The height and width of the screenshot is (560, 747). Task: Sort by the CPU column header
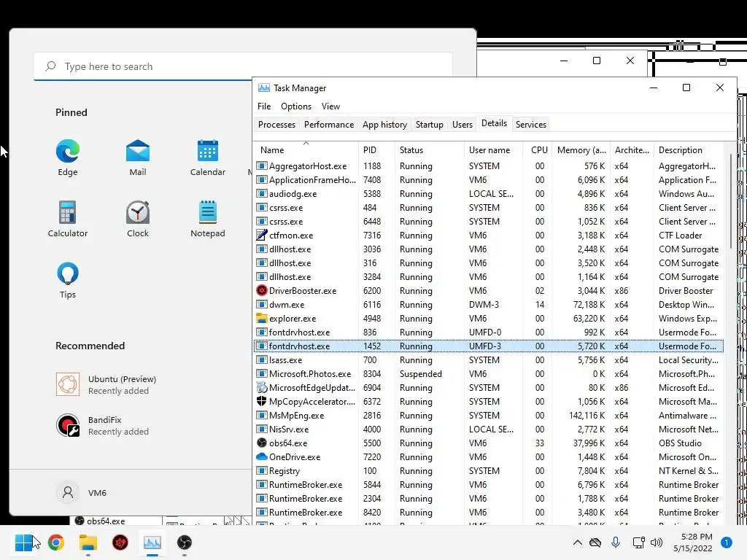pos(538,150)
